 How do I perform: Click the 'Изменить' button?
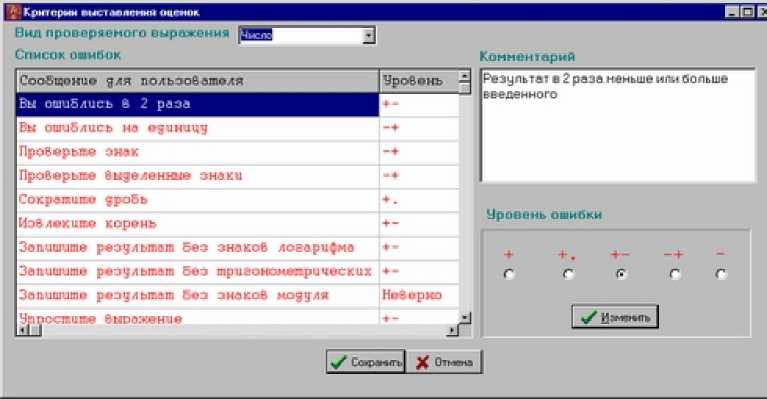[x=615, y=317]
